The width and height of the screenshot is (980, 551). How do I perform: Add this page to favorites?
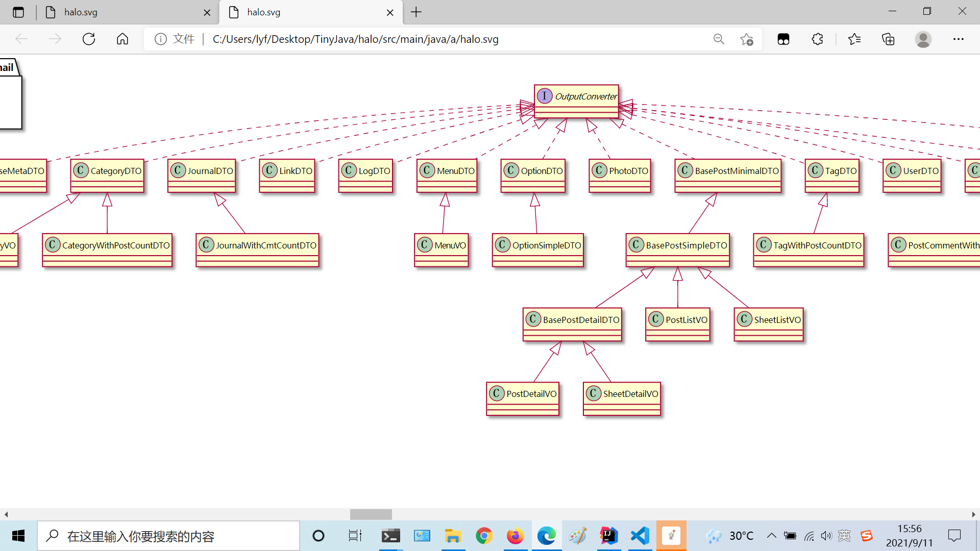tap(747, 39)
